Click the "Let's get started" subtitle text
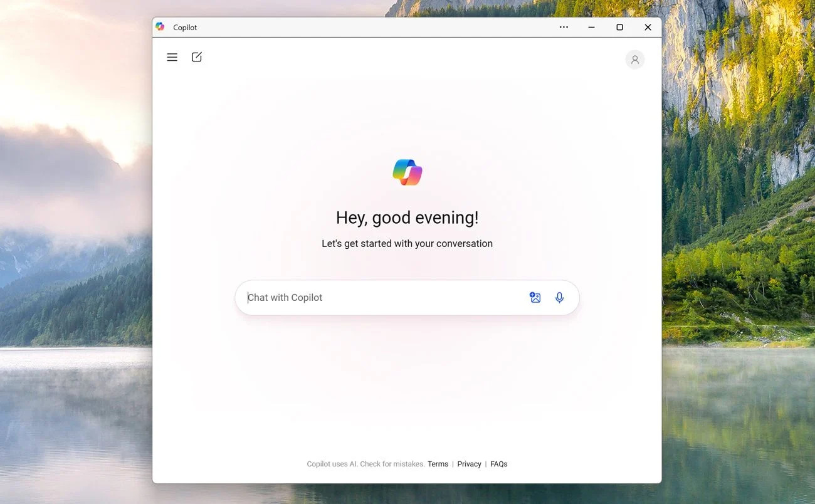The image size is (815, 504). [407, 243]
